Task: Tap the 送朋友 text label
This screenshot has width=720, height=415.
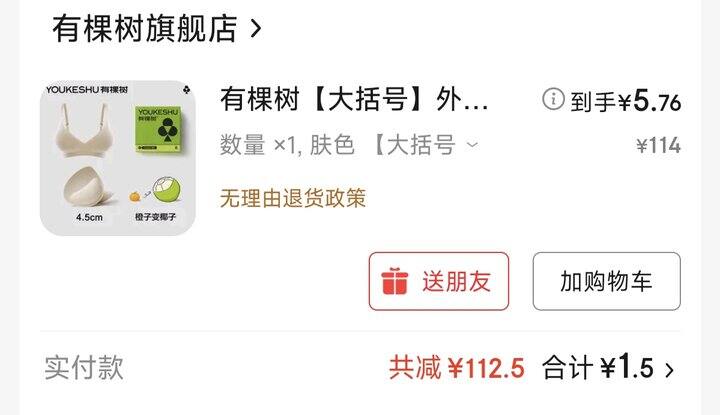Action: pos(456,281)
